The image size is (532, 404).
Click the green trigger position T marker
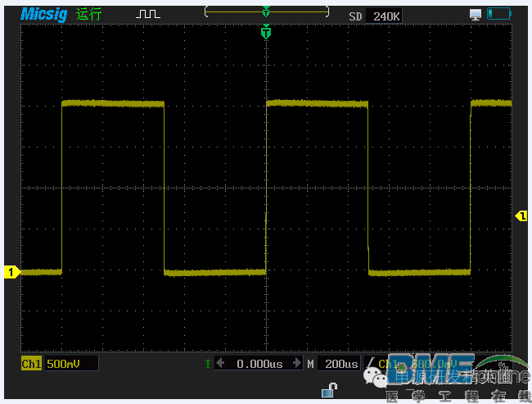click(265, 33)
